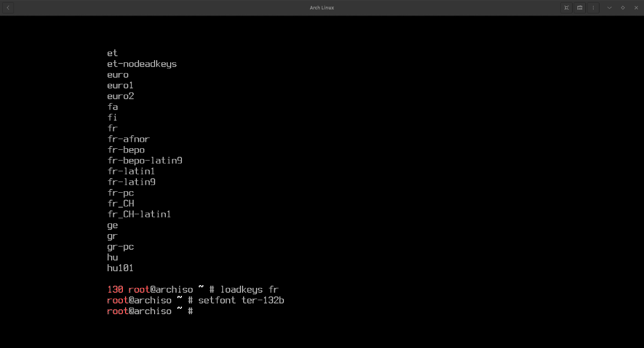
Task: Click the 'fr-latin9' keymap entry
Action: point(131,182)
